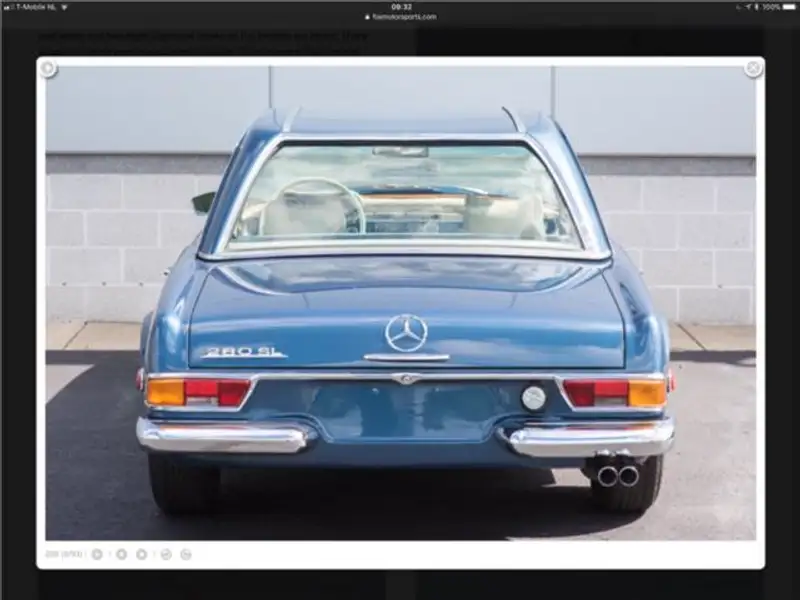Tap the padlock icon beside the URL
This screenshot has width=800, height=600.
(367, 17)
